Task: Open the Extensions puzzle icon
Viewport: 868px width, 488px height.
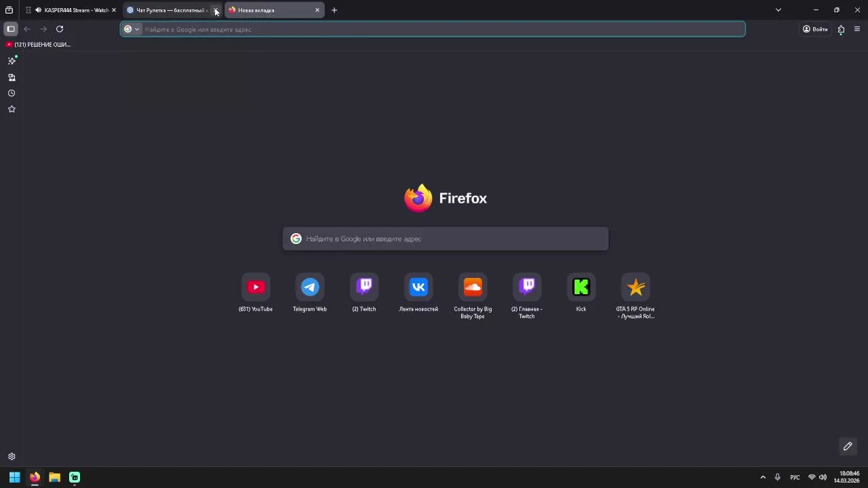Action: click(x=841, y=29)
